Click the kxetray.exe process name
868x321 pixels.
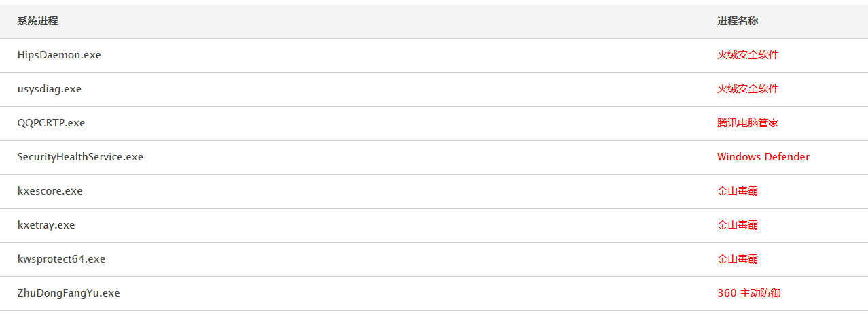click(46, 225)
